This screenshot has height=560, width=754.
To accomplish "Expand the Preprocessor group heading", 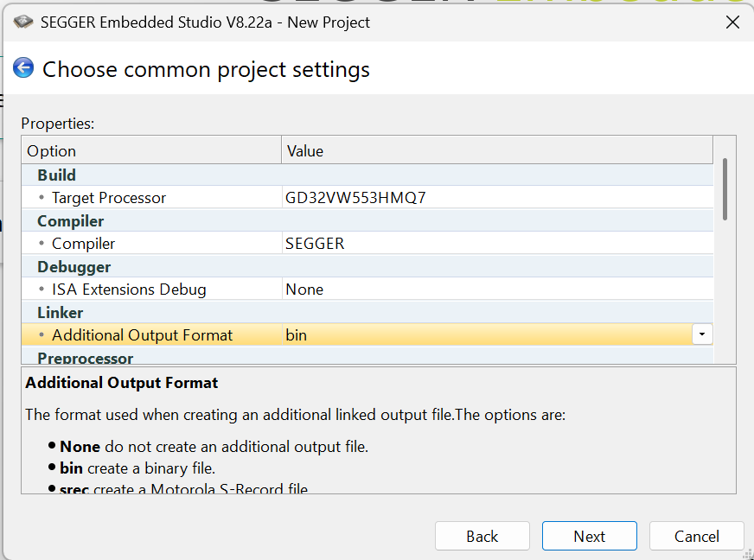I will [85, 357].
